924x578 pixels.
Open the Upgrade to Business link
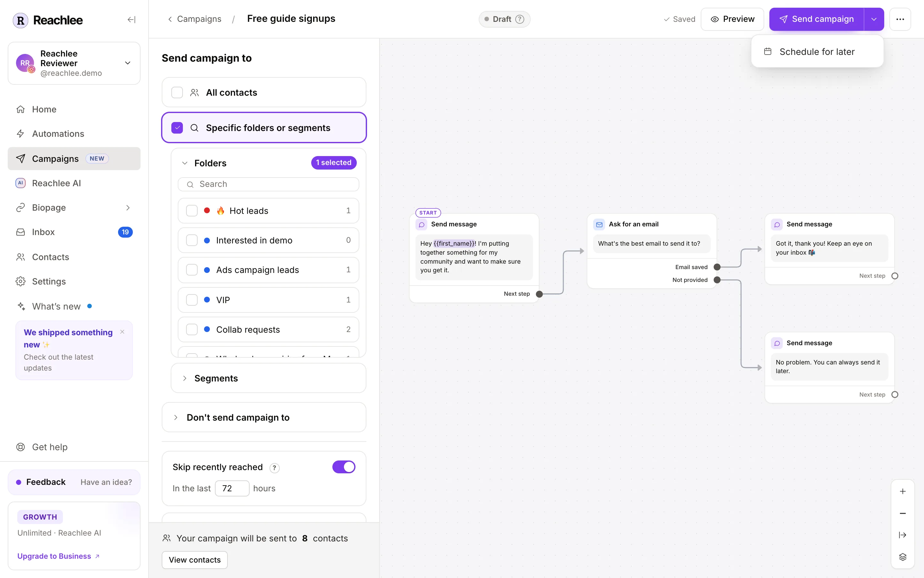[58, 556]
